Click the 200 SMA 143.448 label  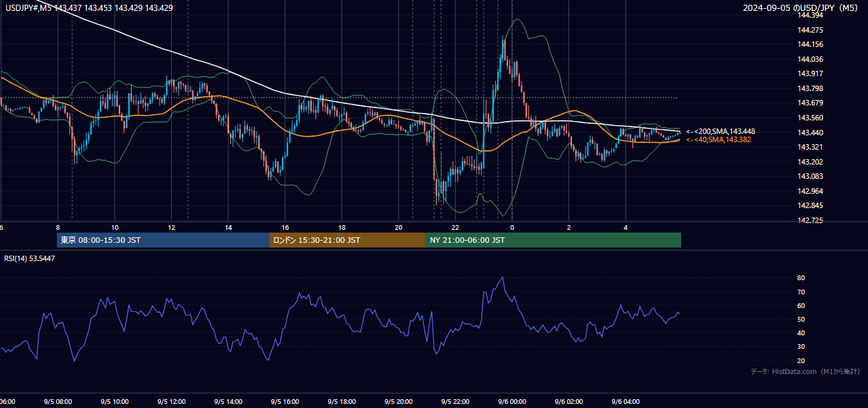coord(721,131)
